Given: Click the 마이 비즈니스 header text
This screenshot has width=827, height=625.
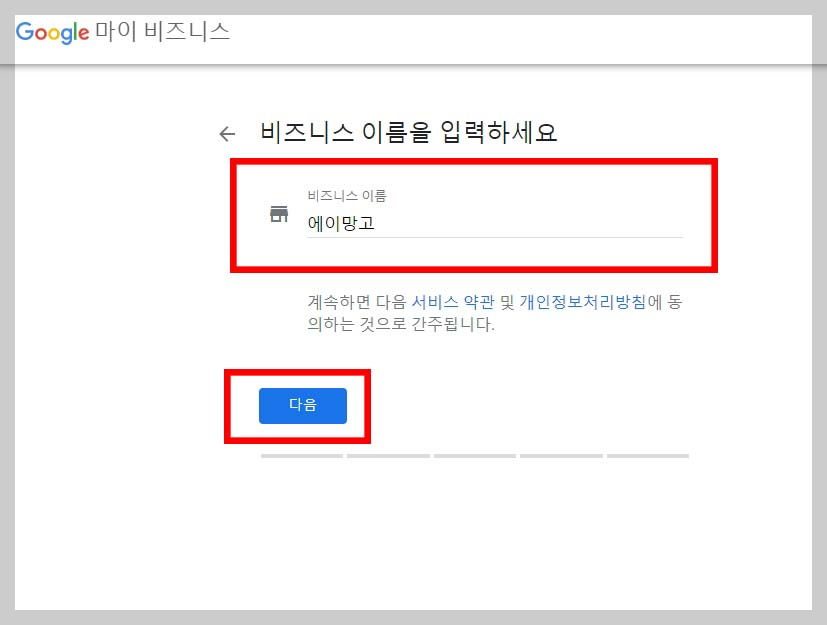Looking at the screenshot, I should (161, 32).
